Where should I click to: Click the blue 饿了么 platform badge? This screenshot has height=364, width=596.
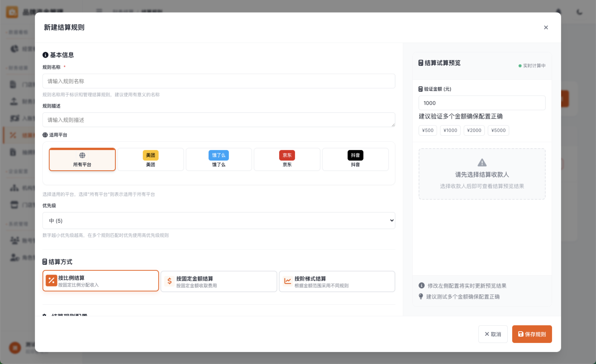point(218,155)
